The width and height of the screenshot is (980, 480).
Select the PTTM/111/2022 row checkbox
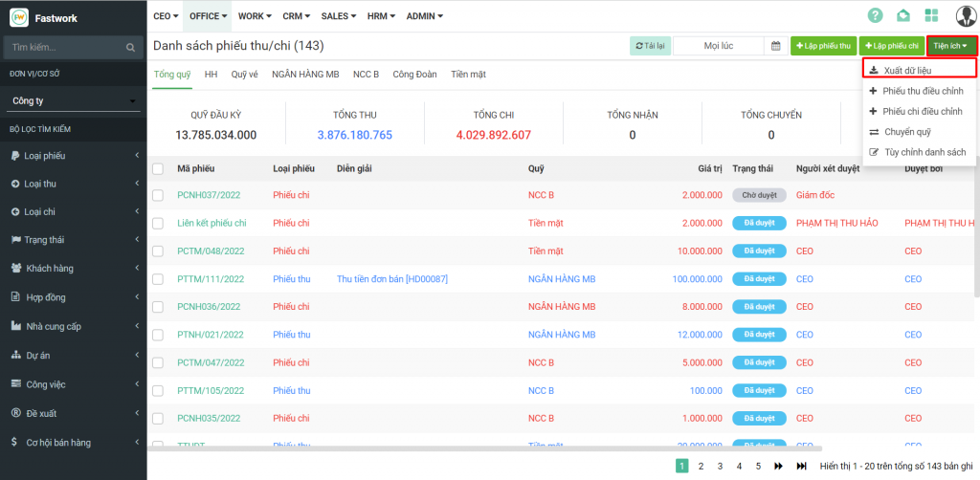(x=158, y=279)
